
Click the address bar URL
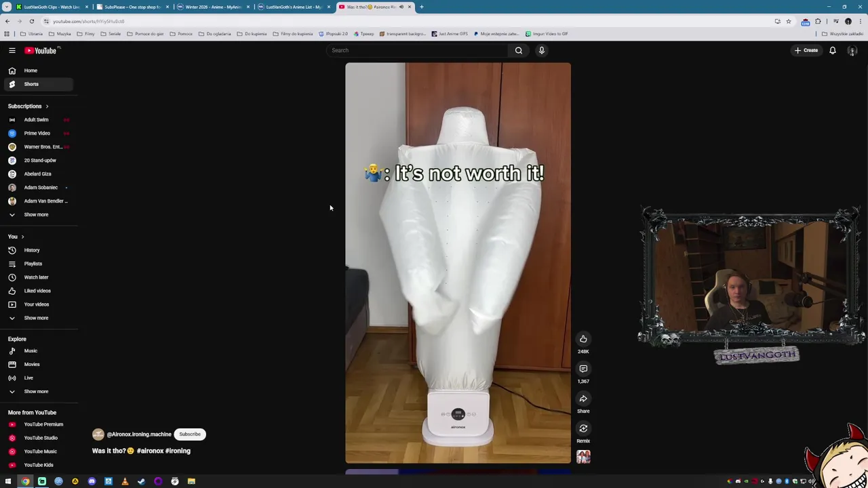[x=89, y=21]
